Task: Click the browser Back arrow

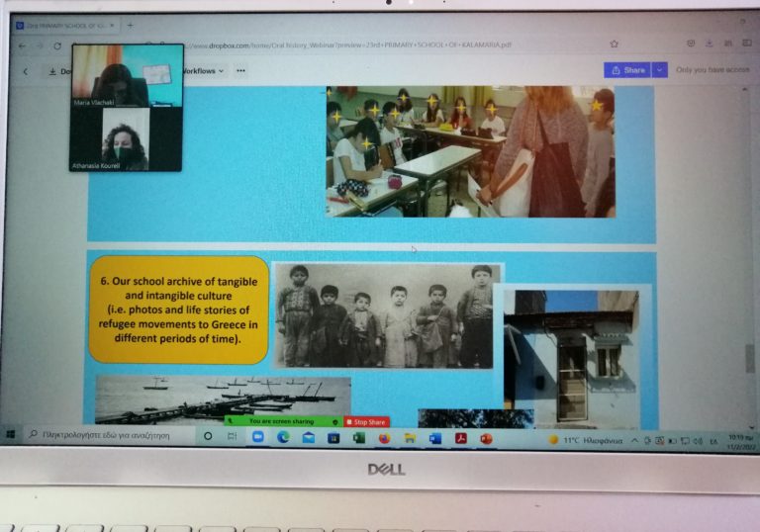Action: tap(23, 46)
